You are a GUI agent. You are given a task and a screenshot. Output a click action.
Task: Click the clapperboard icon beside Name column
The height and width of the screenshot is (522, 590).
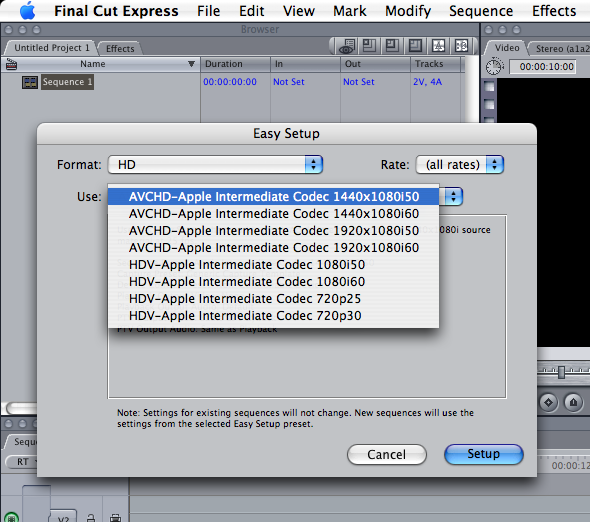coord(12,64)
